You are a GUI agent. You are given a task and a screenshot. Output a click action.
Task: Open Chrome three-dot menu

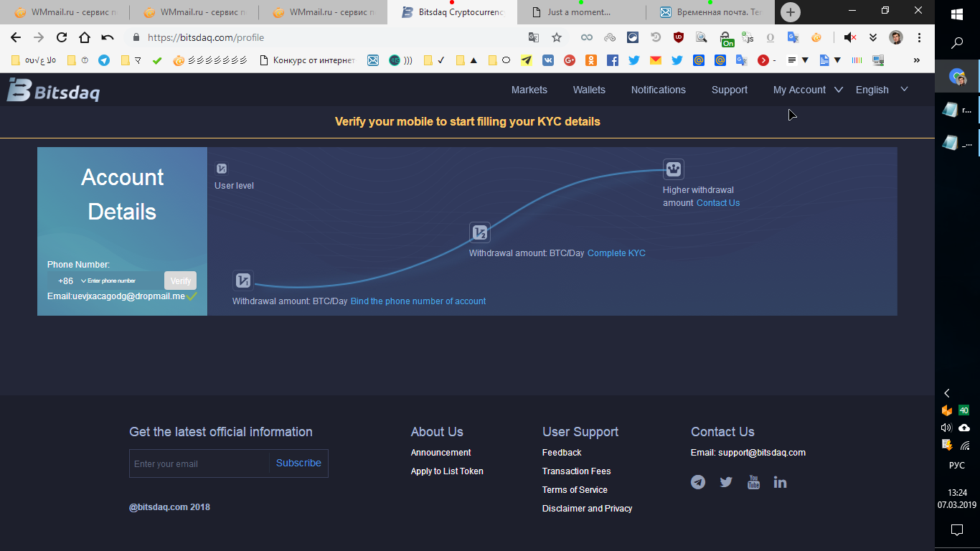point(919,37)
